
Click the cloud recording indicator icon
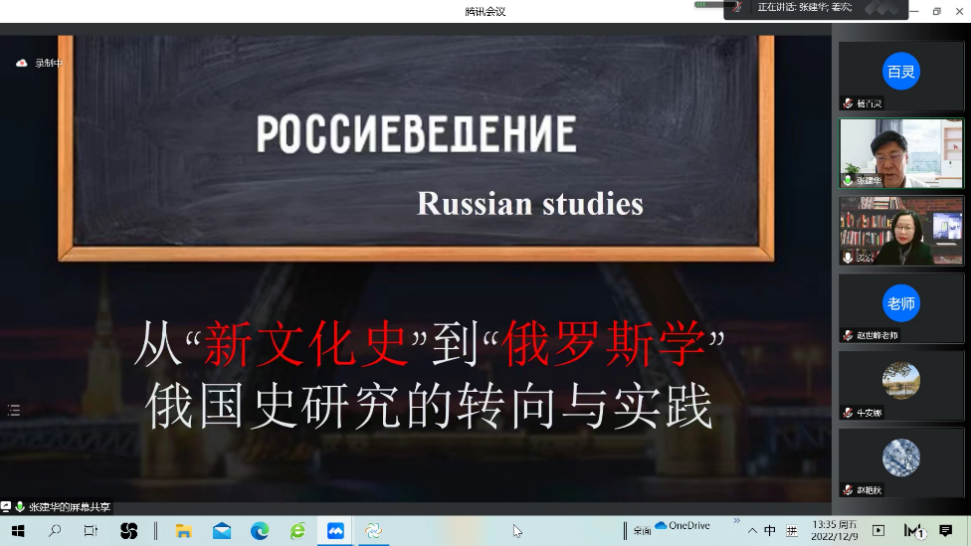(x=22, y=63)
